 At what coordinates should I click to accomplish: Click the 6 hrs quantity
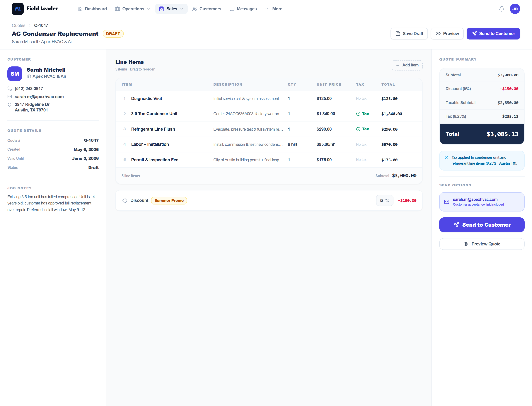click(x=292, y=144)
